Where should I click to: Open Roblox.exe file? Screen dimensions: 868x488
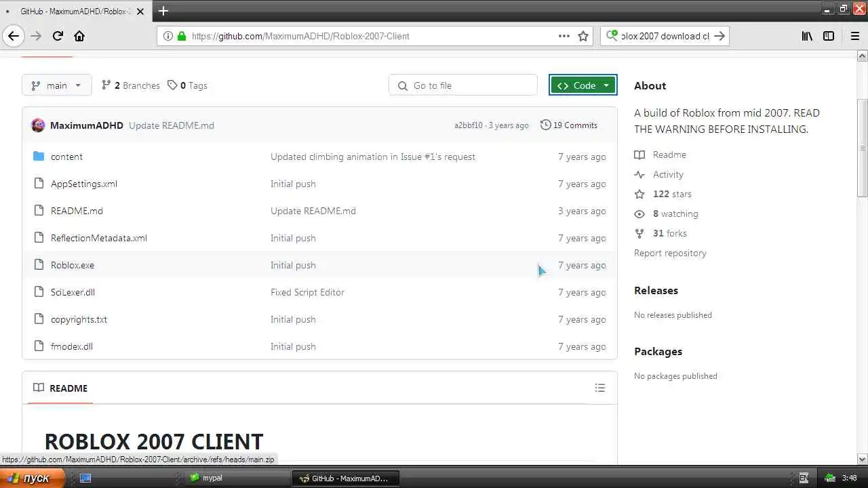click(x=73, y=265)
